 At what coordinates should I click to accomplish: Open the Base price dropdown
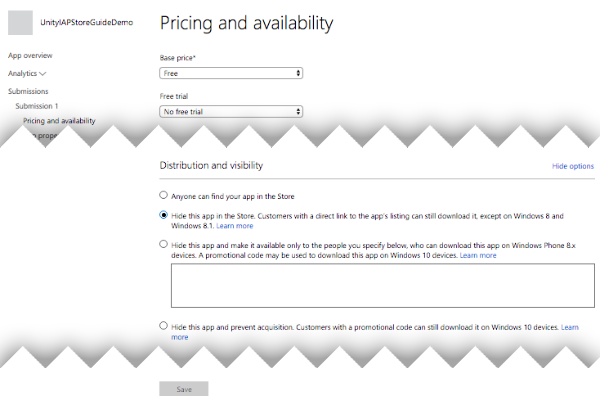pyautogui.click(x=231, y=73)
